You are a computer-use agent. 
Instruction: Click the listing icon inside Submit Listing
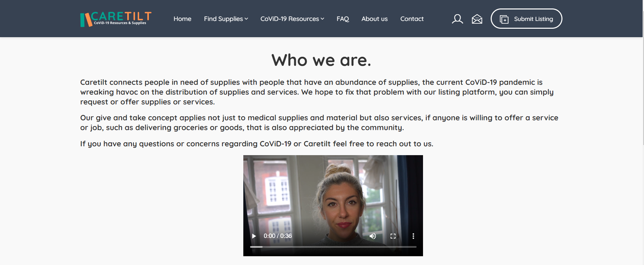click(x=504, y=19)
